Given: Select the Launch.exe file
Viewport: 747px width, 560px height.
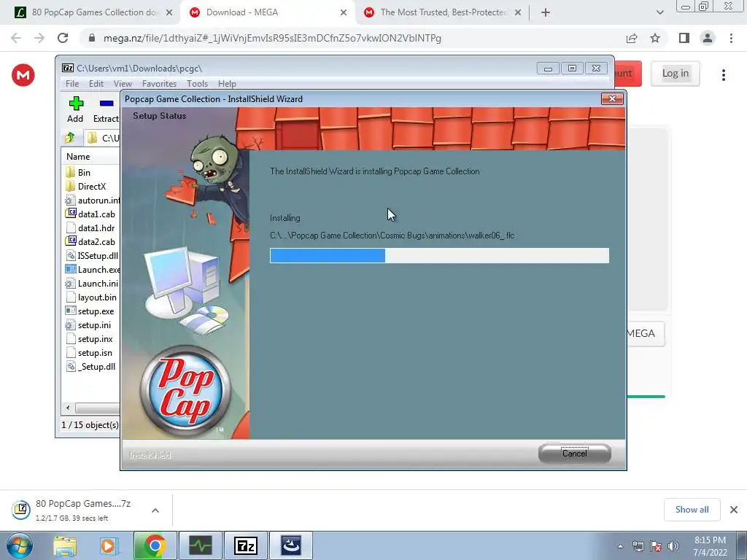Looking at the screenshot, I should 92,269.
